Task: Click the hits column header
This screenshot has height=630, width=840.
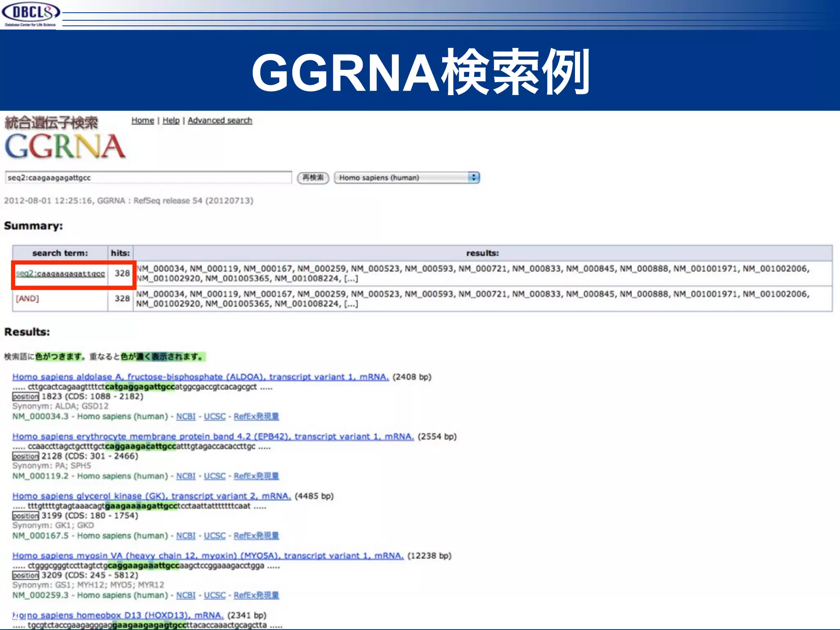Action: coord(120,253)
